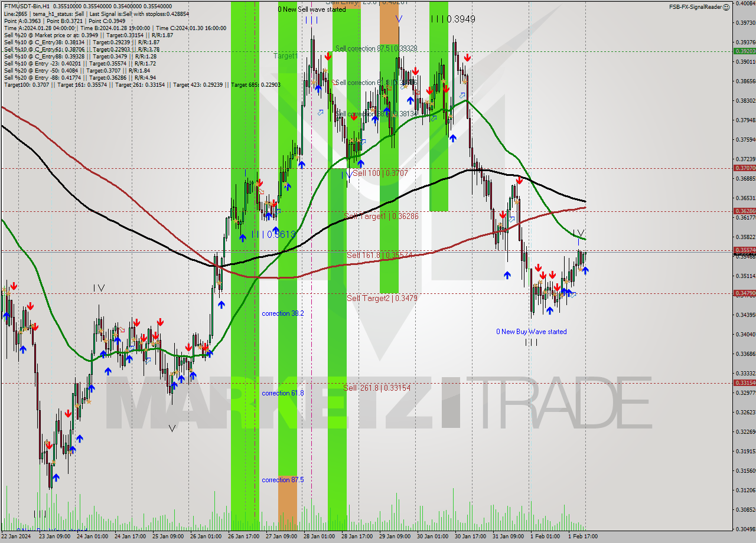The image size is (756, 543).
Task: Click the 'Sell %10 @ C_Entry61: 0.38706' line
Action: click(x=81, y=49)
